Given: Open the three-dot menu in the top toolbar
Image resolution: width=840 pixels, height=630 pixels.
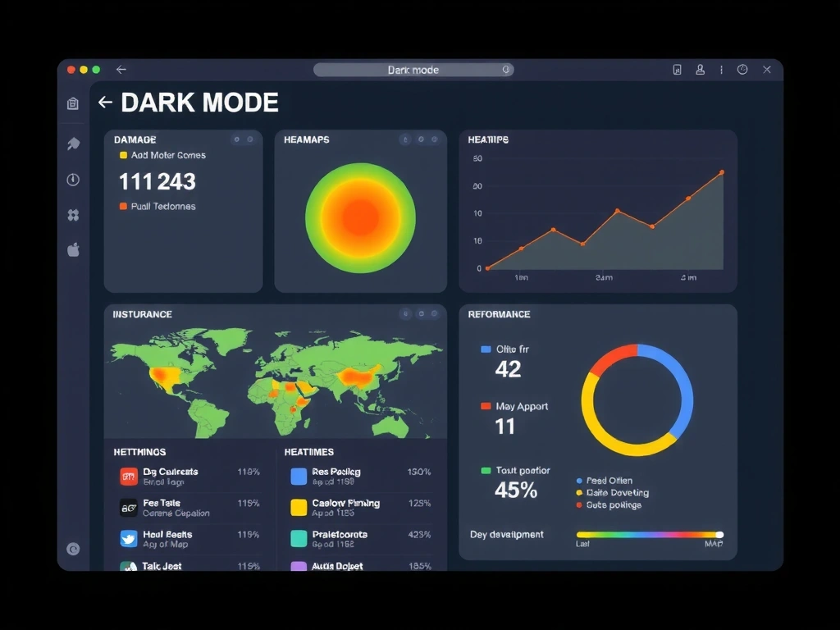Looking at the screenshot, I should (721, 70).
